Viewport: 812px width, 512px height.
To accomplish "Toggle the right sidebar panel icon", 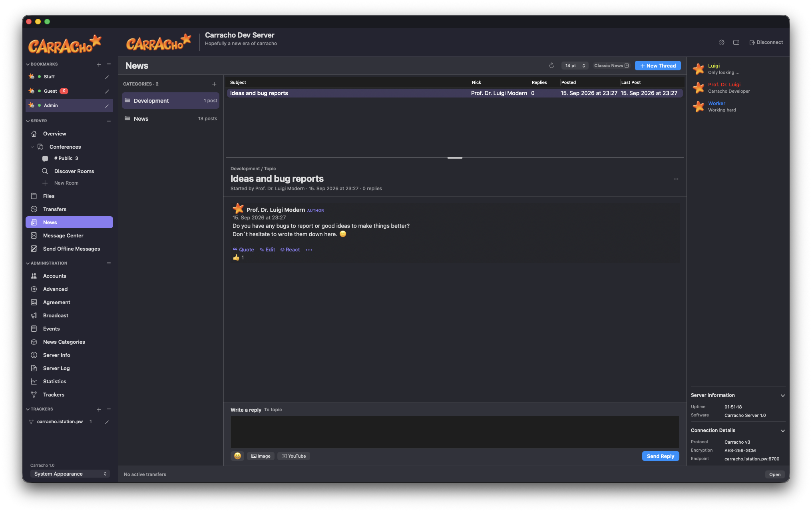I will [x=736, y=42].
